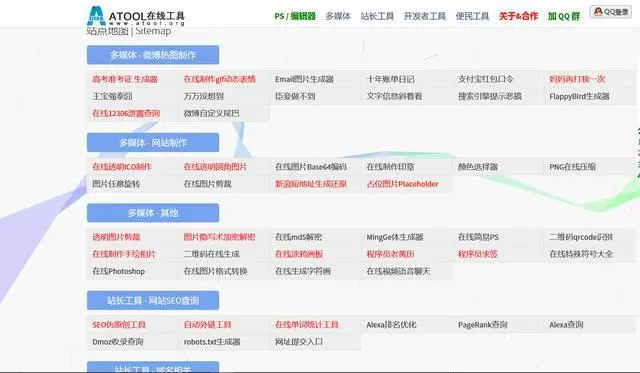The width and height of the screenshot is (640, 373).
Task: Open the 多媒体 navigation menu
Action: click(x=338, y=16)
